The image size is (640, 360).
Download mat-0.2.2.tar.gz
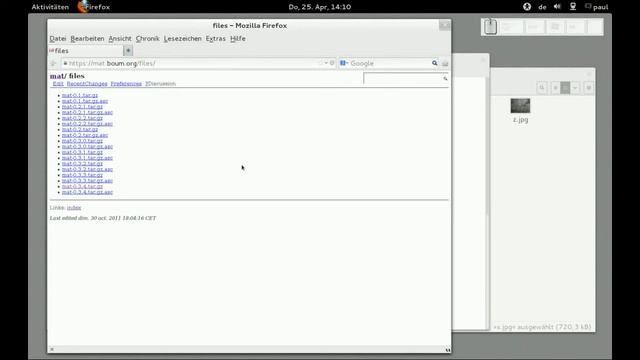[x=82, y=118]
